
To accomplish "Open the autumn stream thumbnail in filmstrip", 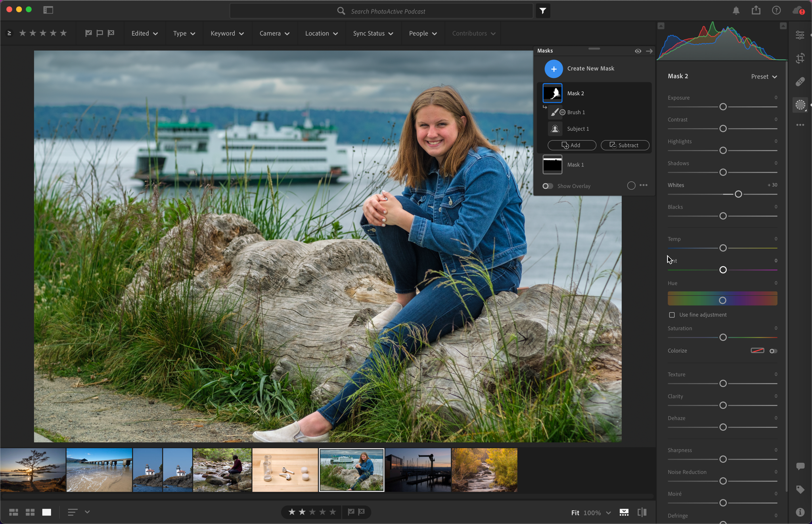I will [484, 470].
